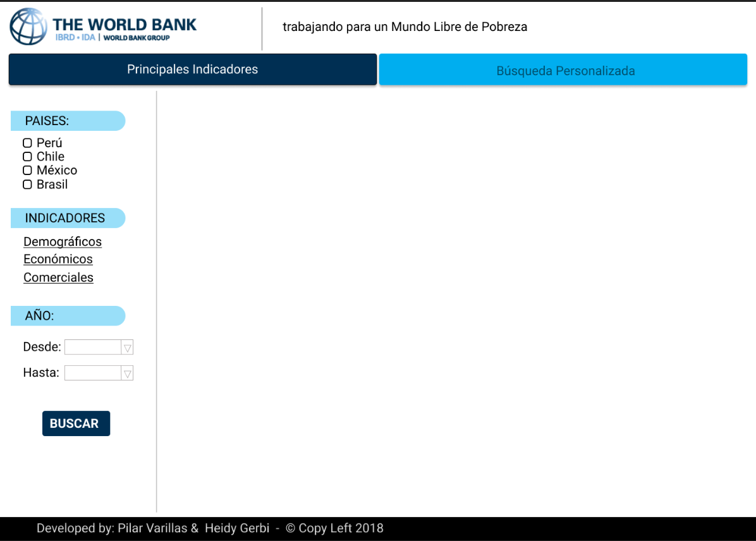Click THE WORLD BANK title text
This screenshot has height=541, width=756.
(125, 25)
